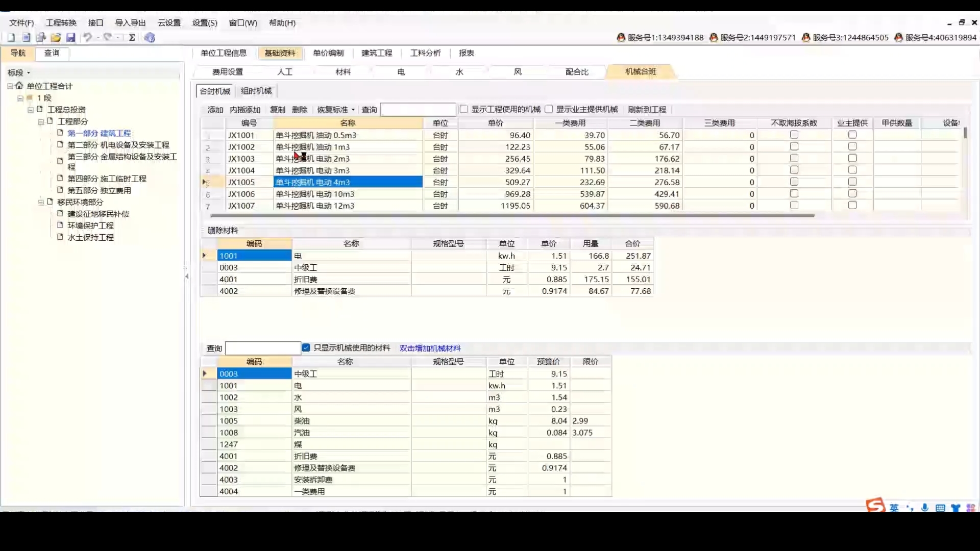Click the horizontal scrollbar under machinery table

point(510,216)
